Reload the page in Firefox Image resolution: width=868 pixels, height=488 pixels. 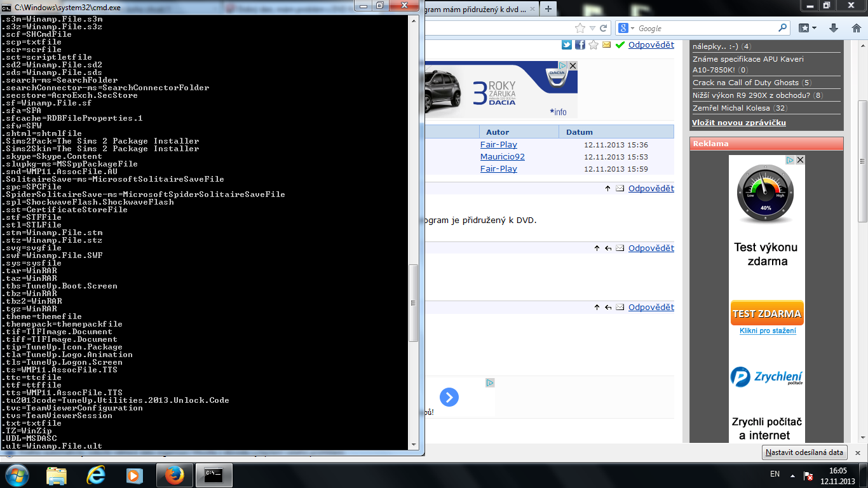pyautogui.click(x=603, y=28)
